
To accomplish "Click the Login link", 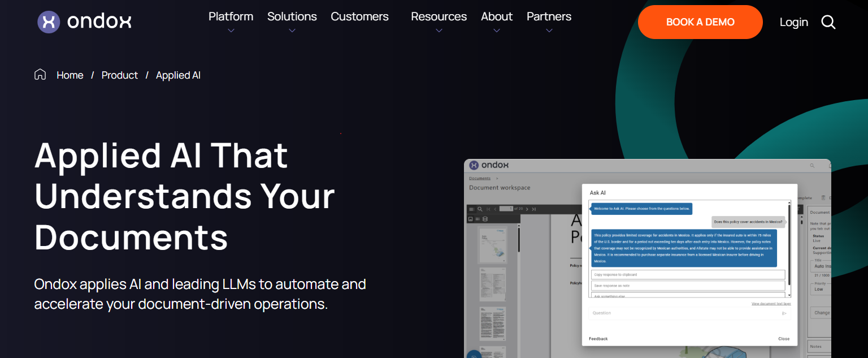I will (793, 22).
